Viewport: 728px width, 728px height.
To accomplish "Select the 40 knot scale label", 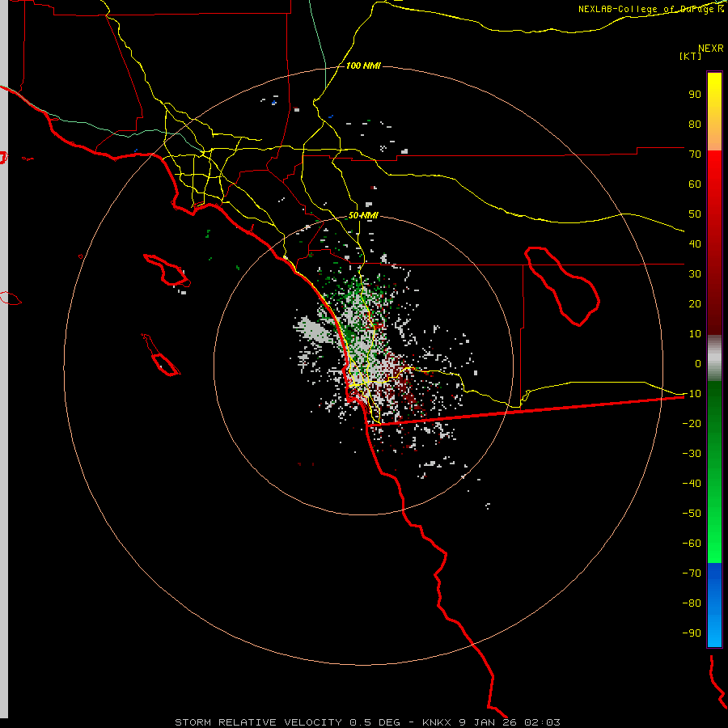I will 695,244.
